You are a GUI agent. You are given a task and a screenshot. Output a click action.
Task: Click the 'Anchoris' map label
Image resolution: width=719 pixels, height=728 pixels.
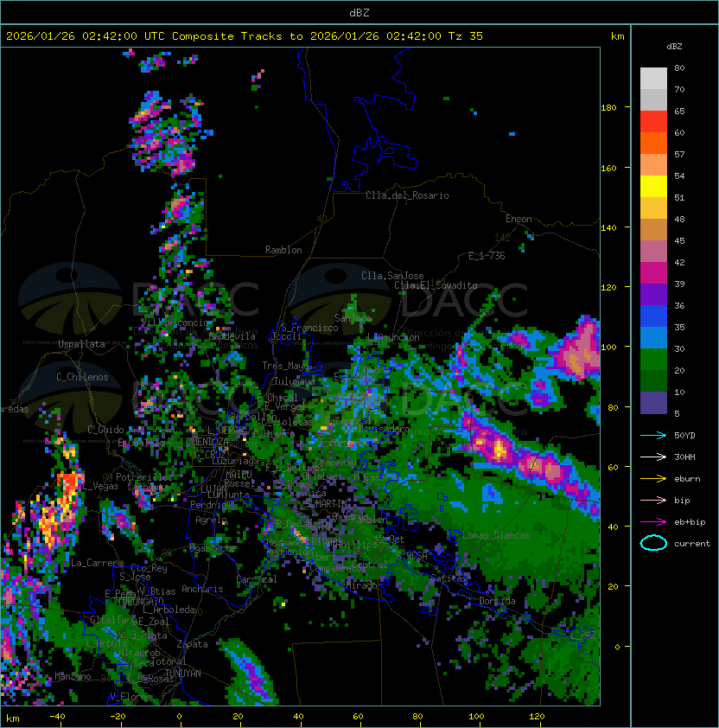pyautogui.click(x=202, y=589)
